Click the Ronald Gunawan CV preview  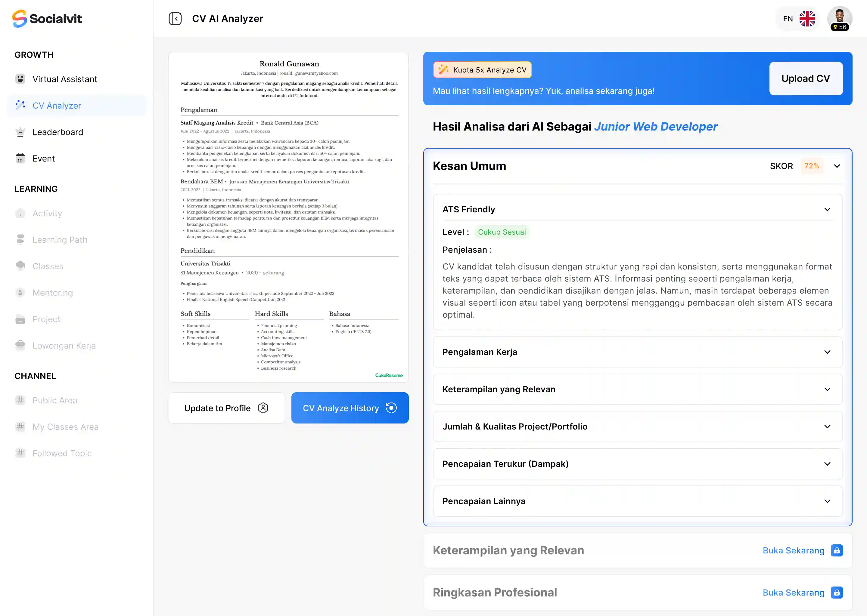click(288, 217)
